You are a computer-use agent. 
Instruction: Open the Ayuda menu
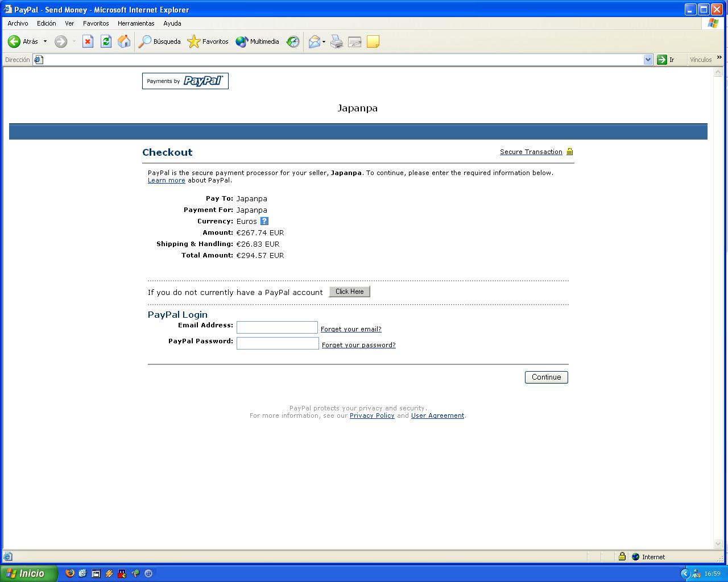172,23
